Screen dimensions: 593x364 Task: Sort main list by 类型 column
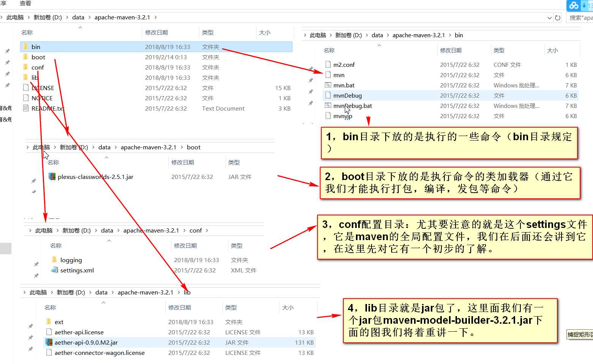[208, 32]
